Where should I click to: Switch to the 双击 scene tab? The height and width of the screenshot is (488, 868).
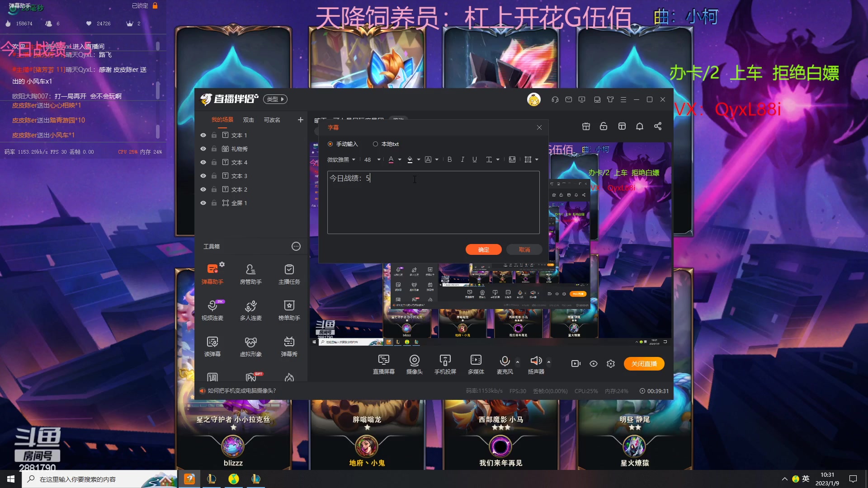248,120
